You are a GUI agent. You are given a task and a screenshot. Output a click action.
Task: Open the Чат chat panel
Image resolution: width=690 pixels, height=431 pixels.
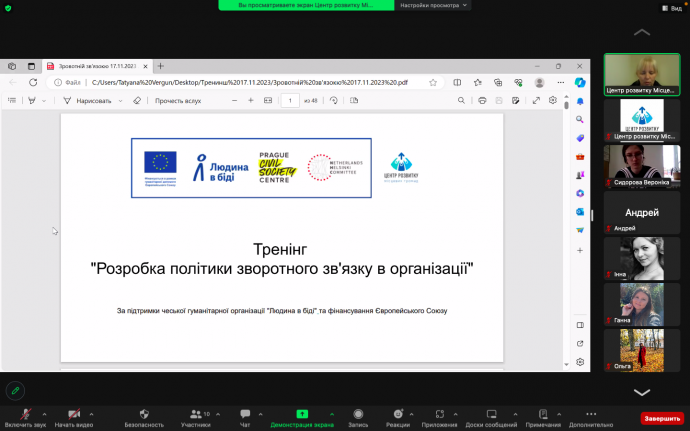(x=245, y=415)
